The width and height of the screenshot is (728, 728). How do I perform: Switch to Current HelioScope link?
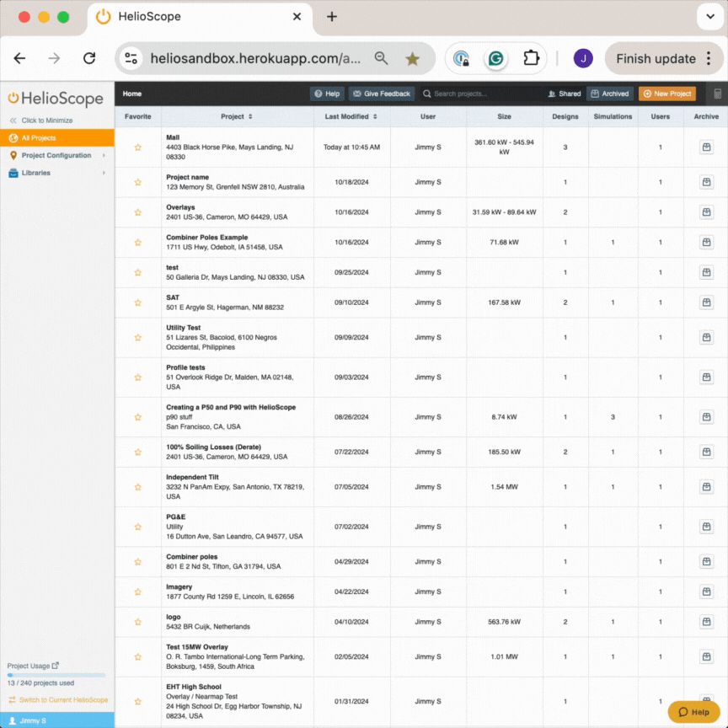[x=59, y=699]
